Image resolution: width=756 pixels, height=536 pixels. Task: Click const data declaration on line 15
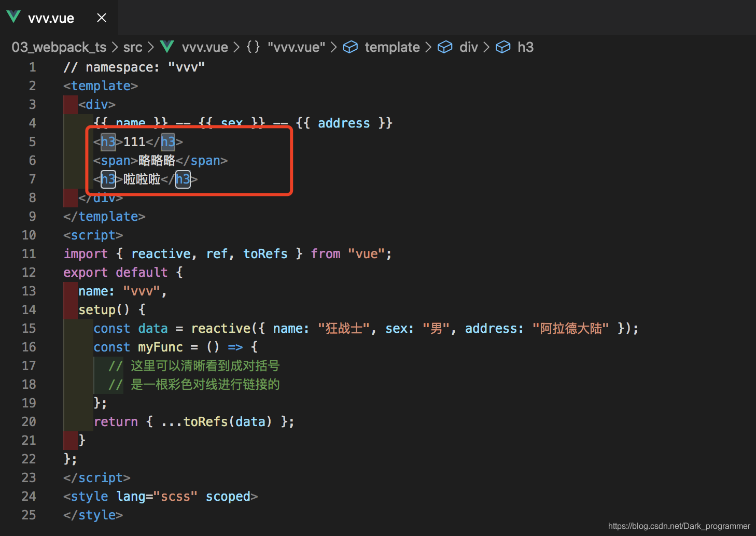coord(131,329)
